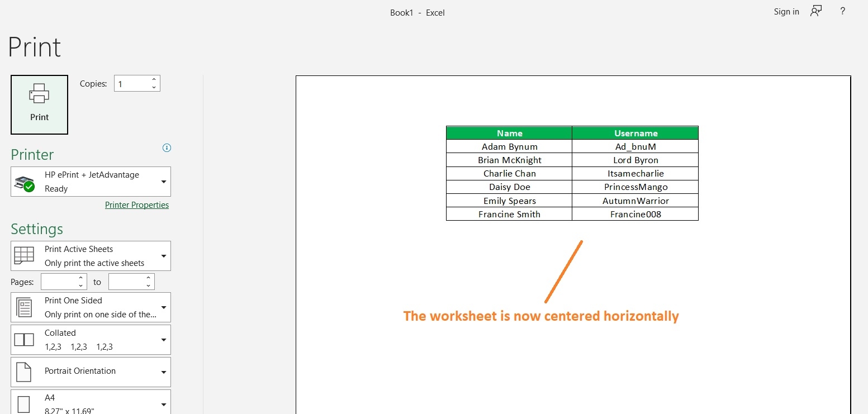This screenshot has width=868, height=414.
Task: Open the printer selection dropdown
Action: coord(163,182)
